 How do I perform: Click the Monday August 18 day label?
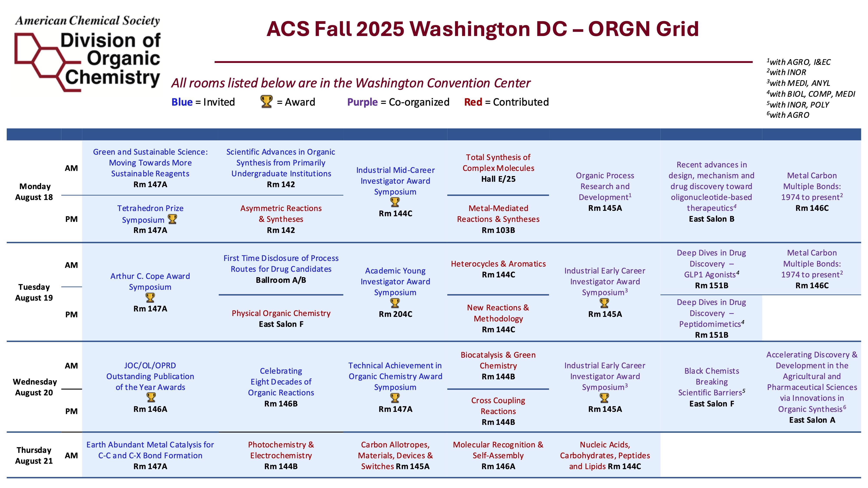(x=34, y=192)
